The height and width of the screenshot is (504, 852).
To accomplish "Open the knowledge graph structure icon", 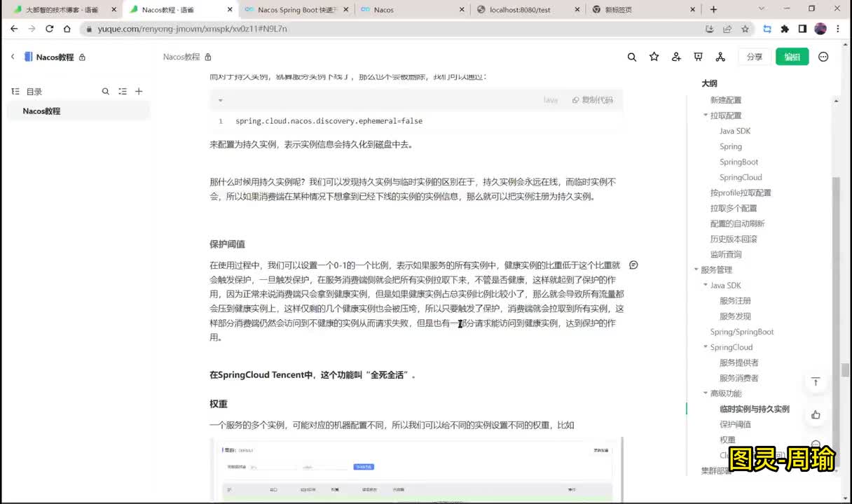I will tap(720, 57).
